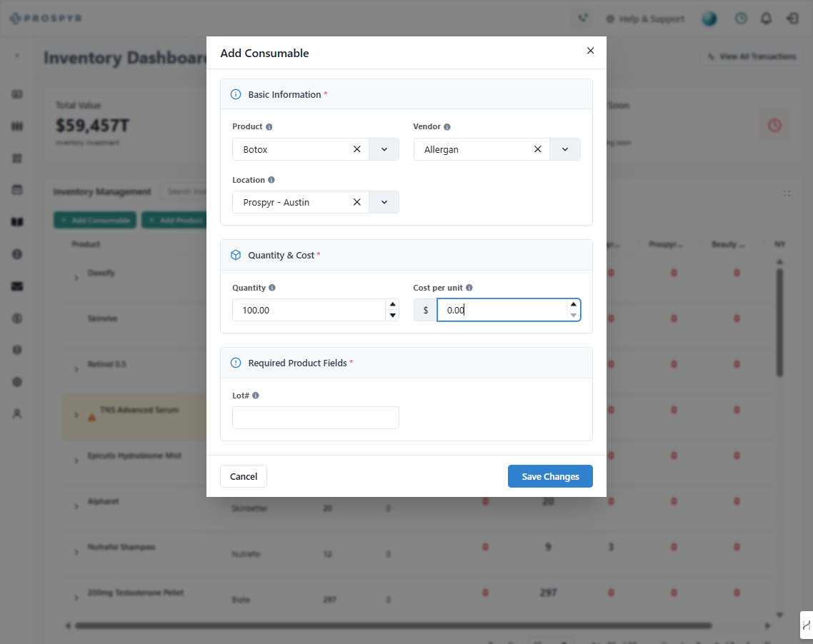Close the Add Consumable dialog
813x644 pixels.
click(x=590, y=51)
